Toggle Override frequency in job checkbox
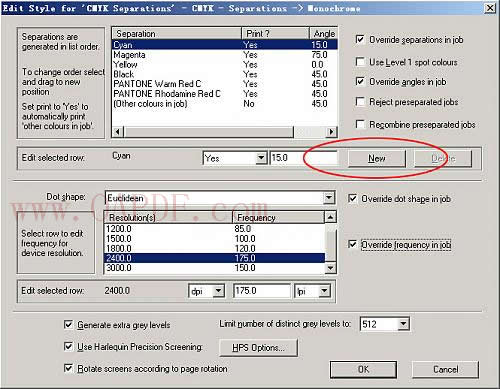Image resolution: width=500 pixels, height=389 pixels. click(352, 244)
